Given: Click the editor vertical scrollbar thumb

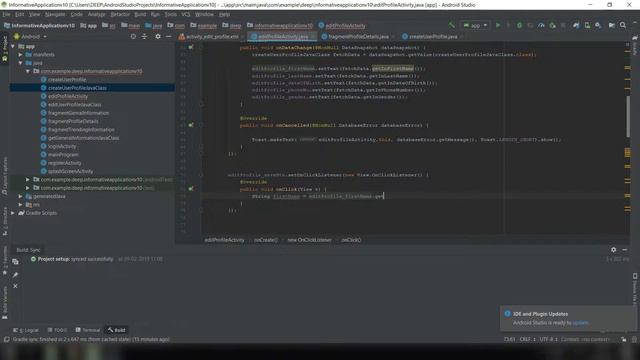Looking at the screenshot, I should [628, 117].
